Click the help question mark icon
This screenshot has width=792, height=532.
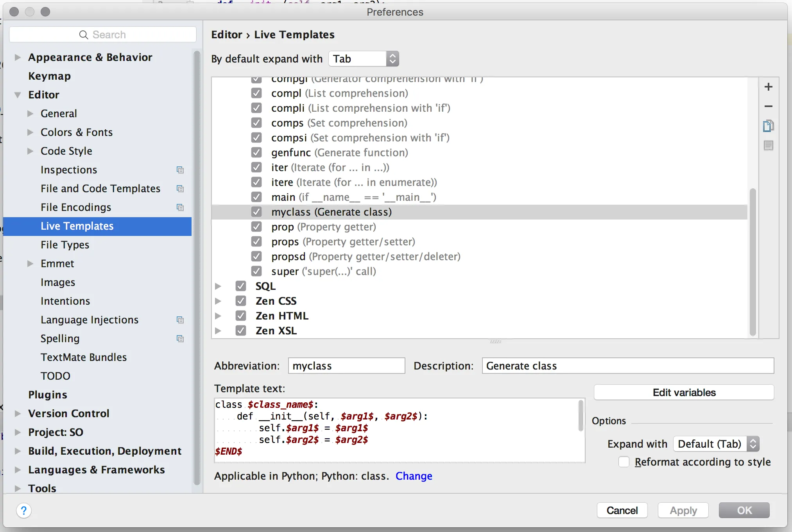tap(24, 511)
